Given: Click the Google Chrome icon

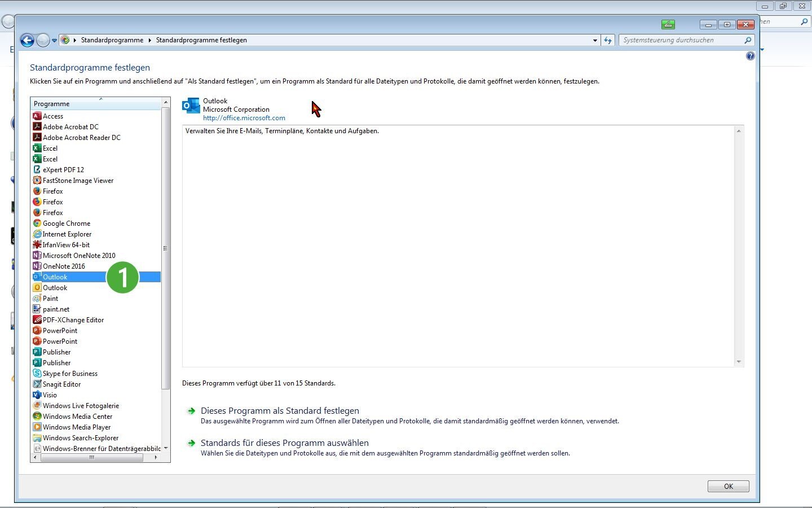Looking at the screenshot, I should [37, 224].
